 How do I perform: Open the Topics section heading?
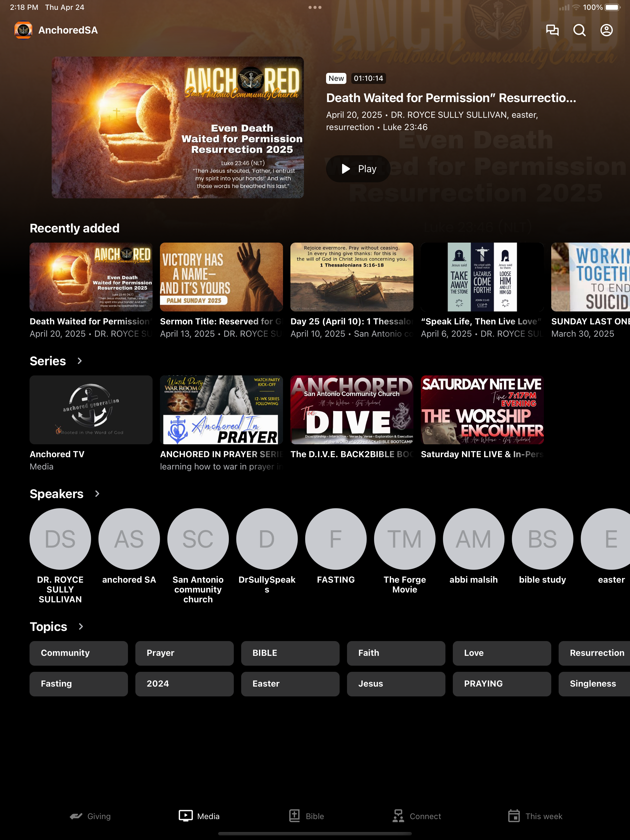pos(49,627)
